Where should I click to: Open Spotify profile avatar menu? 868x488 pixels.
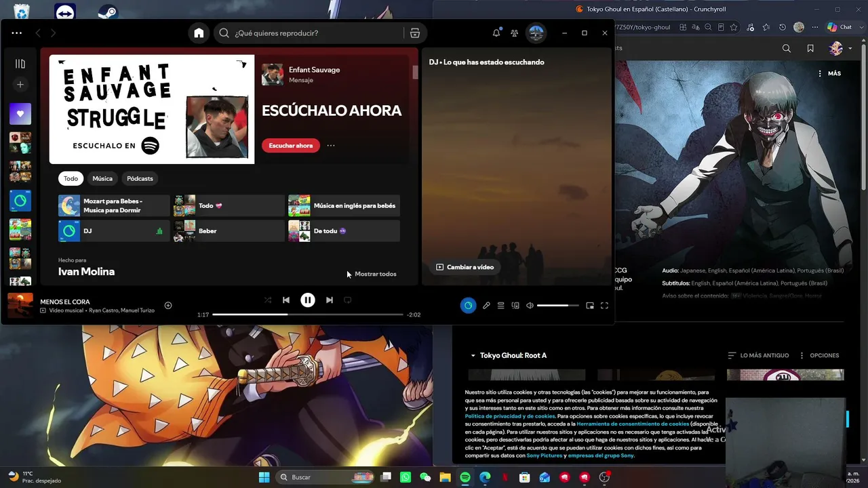[536, 33]
